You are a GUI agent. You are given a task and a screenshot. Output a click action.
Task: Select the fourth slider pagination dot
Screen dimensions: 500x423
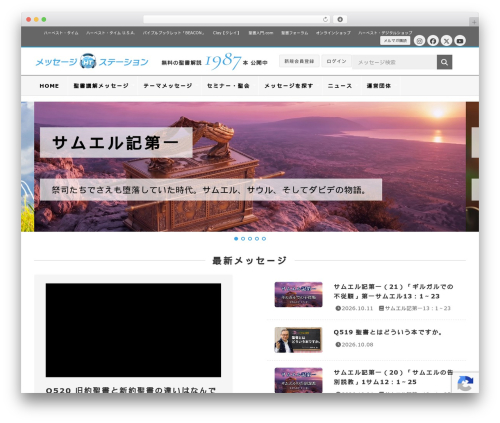click(257, 239)
